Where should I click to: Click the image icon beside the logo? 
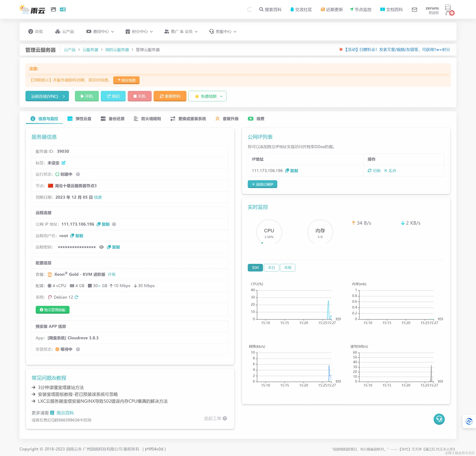[x=53, y=9]
